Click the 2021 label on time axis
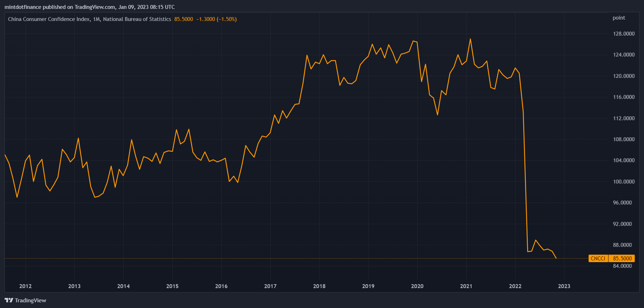The image size is (644, 308). click(x=466, y=286)
